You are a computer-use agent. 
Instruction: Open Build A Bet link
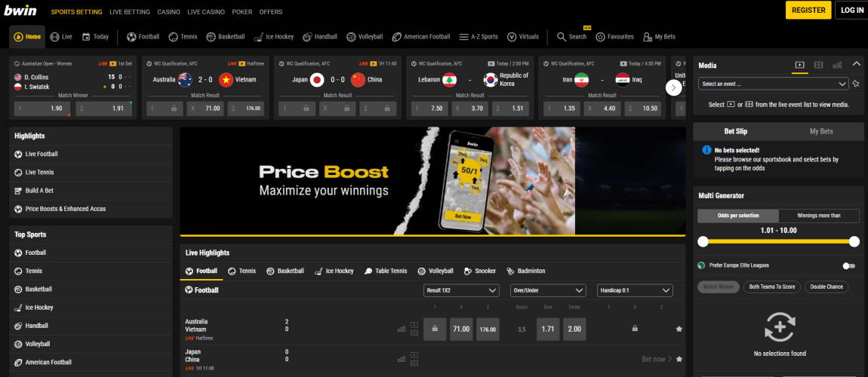click(x=91, y=190)
